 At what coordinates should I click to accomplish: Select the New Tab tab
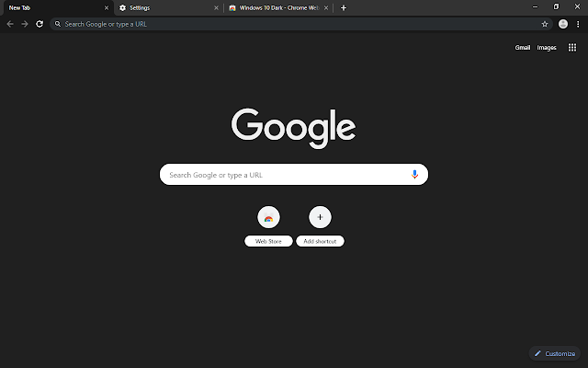point(59,8)
